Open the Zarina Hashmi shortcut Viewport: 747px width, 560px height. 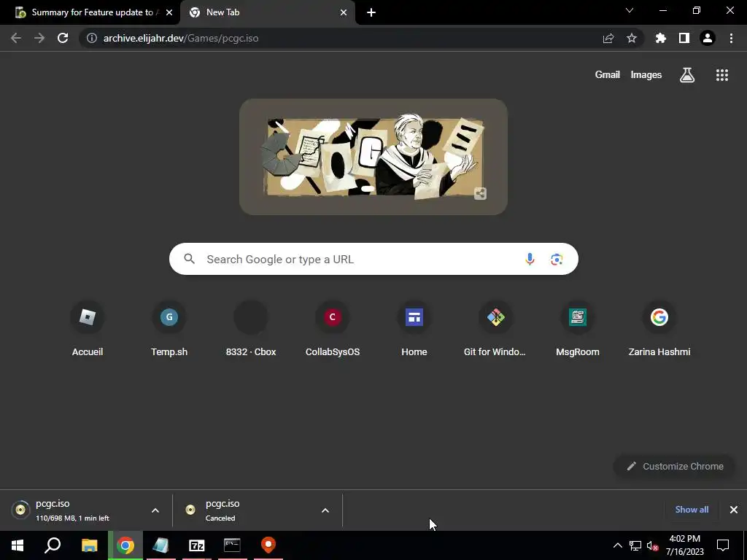[x=659, y=329]
